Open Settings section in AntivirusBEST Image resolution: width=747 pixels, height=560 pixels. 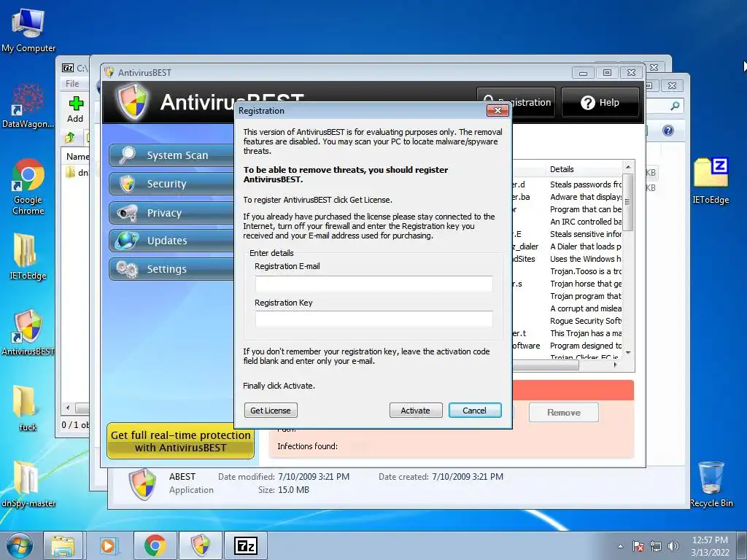(x=171, y=269)
